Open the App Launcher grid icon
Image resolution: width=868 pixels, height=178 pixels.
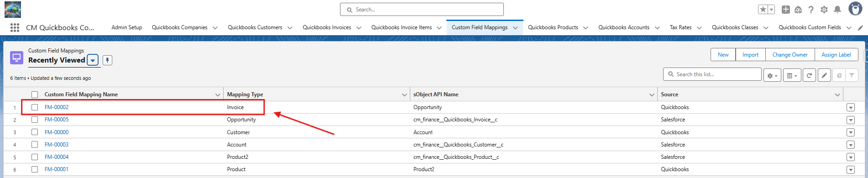pyautogui.click(x=15, y=27)
